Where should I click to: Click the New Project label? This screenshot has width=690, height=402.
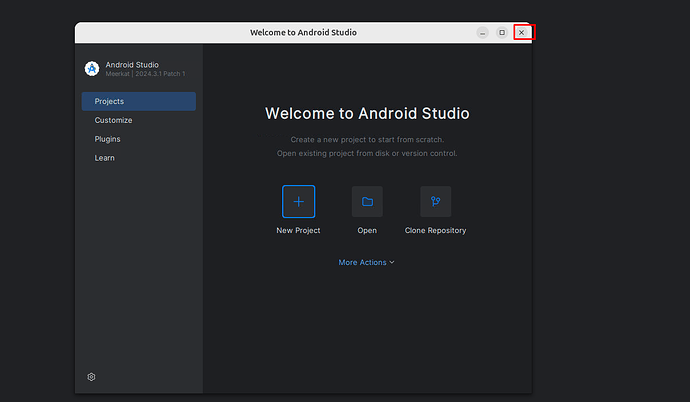point(298,230)
